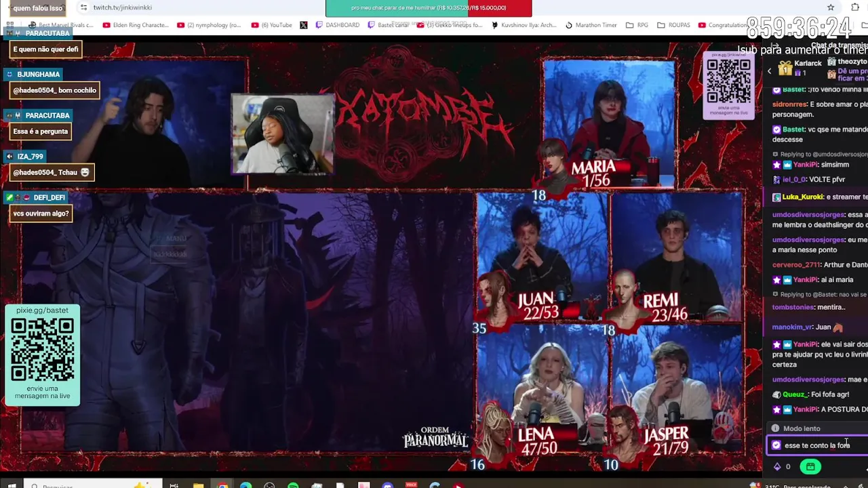Click the 'vcs ouviram algo?' message bubble
The width and height of the screenshot is (868, 488).
tap(41, 213)
